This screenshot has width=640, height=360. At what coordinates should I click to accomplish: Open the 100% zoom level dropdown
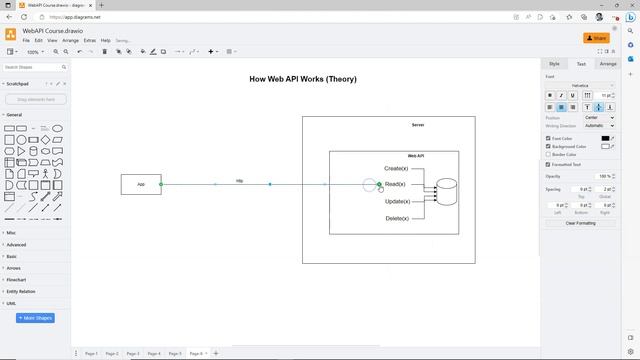point(35,52)
